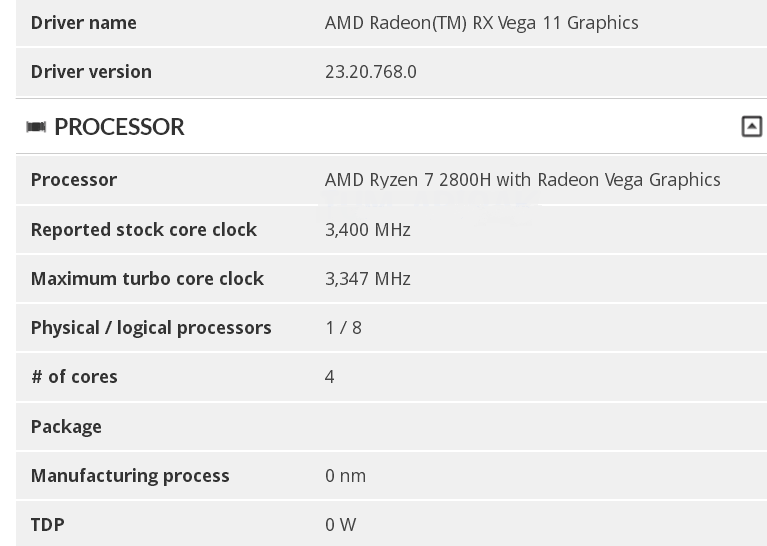This screenshot has height=546, width=767.
Task: Click the AMD Radeon RX Vega 11 Graphics value
Action: [481, 22]
